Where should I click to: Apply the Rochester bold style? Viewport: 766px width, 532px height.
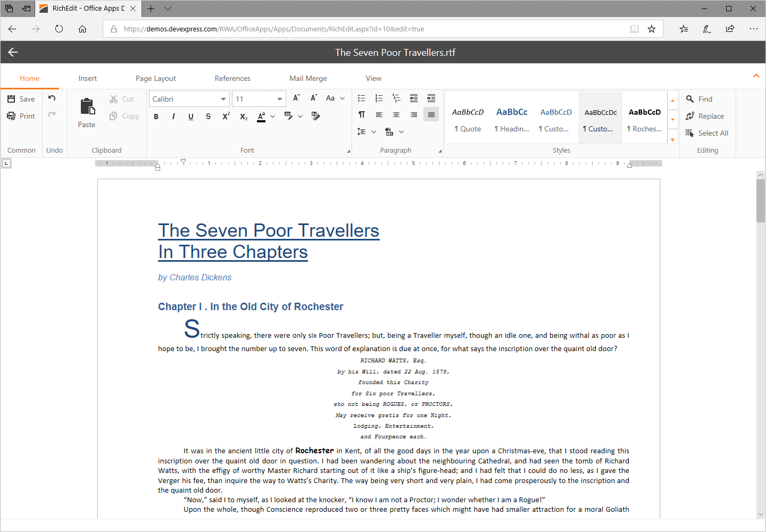pyautogui.click(x=645, y=118)
